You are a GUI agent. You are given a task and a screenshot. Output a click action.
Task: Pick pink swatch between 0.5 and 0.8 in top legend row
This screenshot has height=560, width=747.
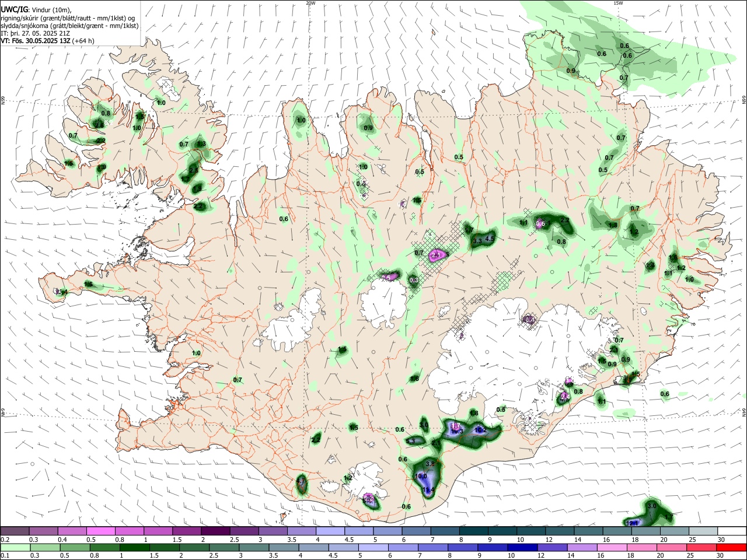[x=100, y=531]
